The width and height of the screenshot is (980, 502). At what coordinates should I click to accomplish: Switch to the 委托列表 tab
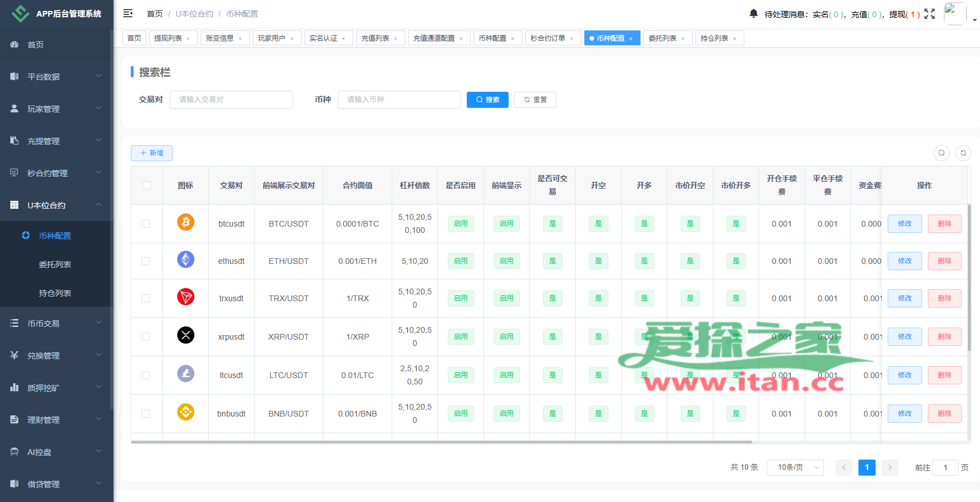662,38
